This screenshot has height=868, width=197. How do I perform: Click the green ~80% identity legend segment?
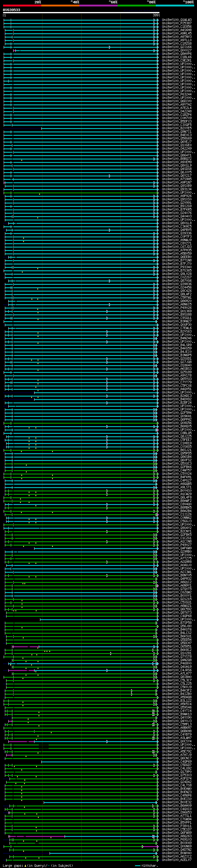tap(137, 6)
